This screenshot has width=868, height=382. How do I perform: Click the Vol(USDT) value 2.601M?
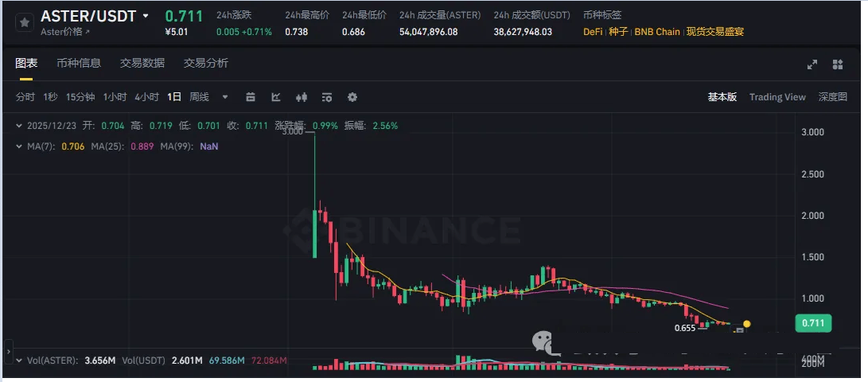(189, 361)
